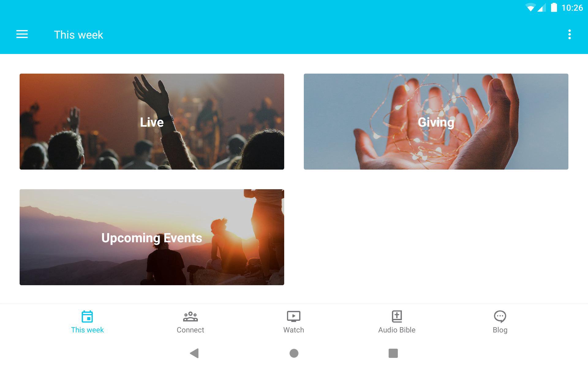588x368 pixels.
Task: Tap the This week calendar icon
Action: coord(87,316)
